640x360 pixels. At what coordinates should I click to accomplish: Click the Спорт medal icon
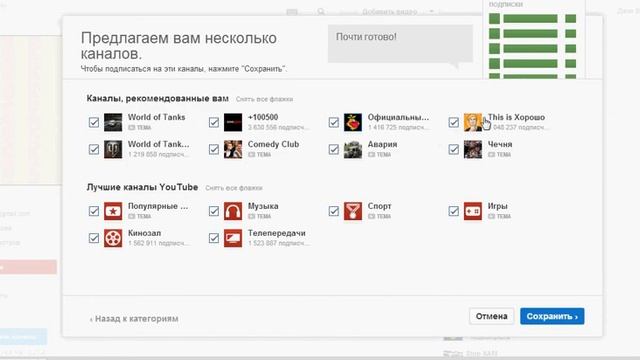coord(353,211)
